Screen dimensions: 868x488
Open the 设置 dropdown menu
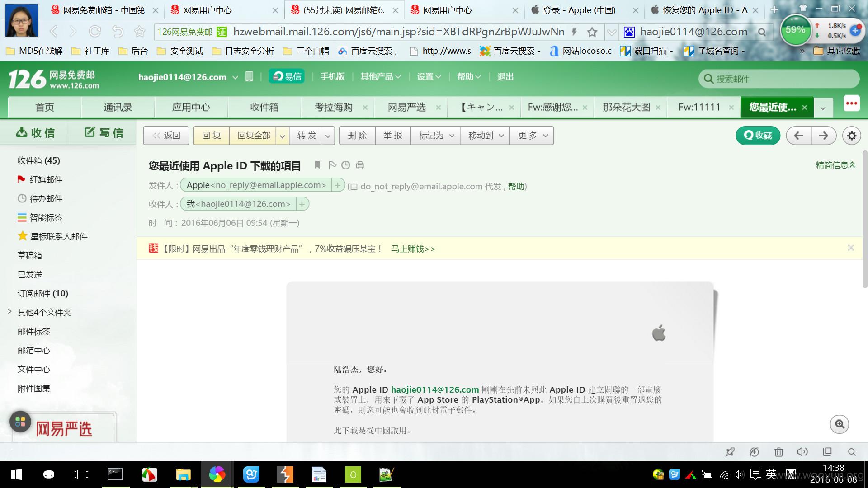coord(429,77)
